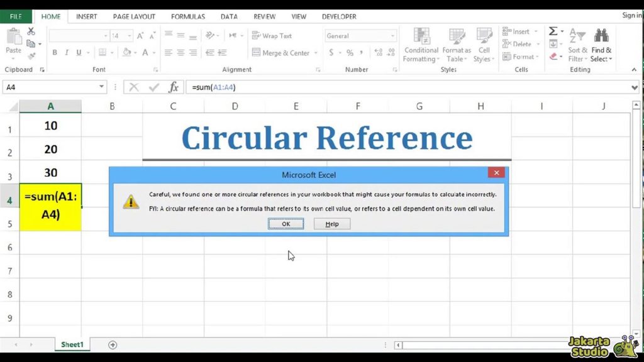
Task: Click the Accounting dollar format icon
Action: click(331, 53)
